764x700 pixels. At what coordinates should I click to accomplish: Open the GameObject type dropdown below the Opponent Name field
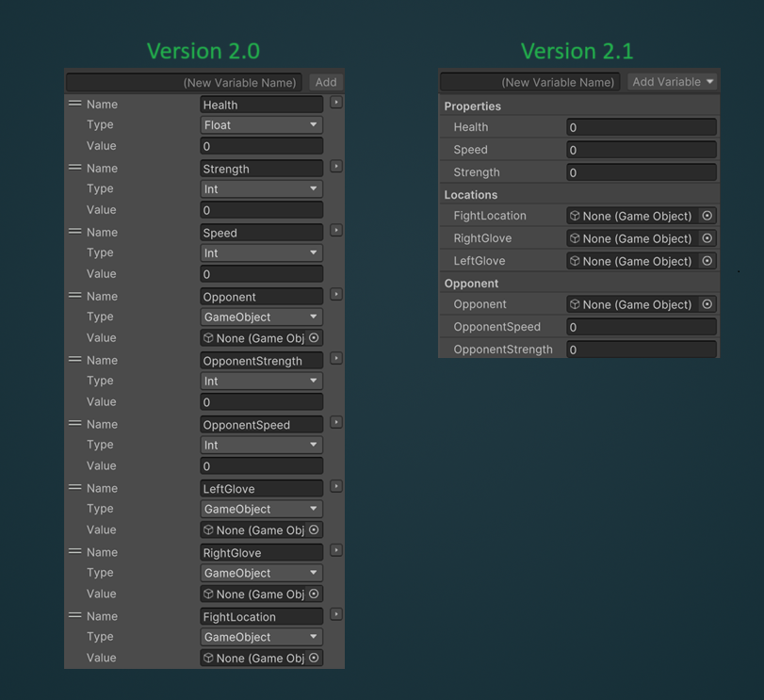(x=262, y=317)
